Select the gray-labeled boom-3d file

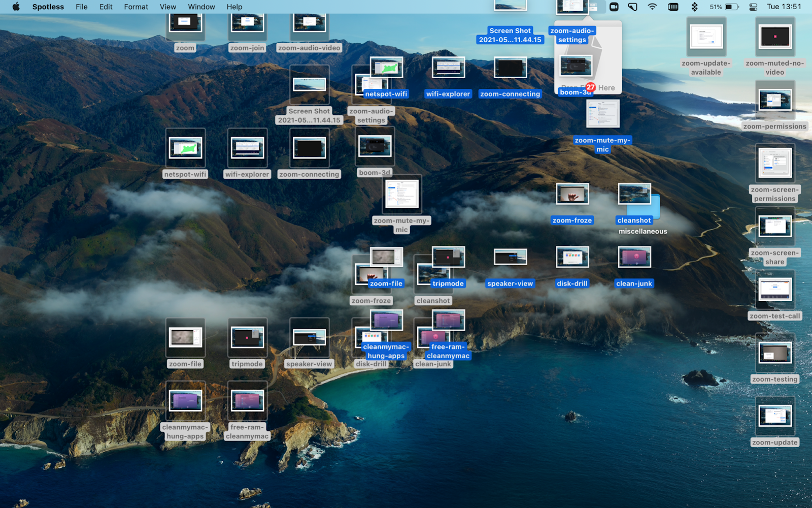375,146
